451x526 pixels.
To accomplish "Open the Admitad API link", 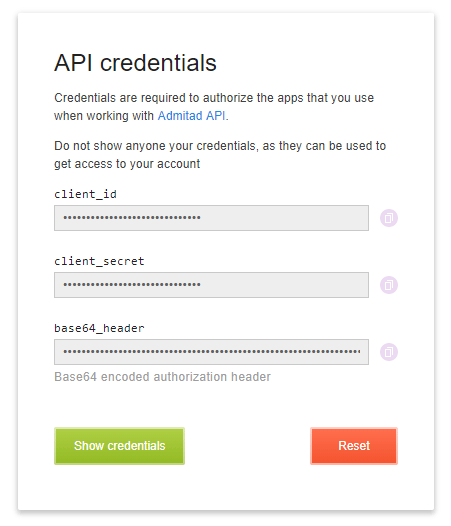I will tap(191, 116).
